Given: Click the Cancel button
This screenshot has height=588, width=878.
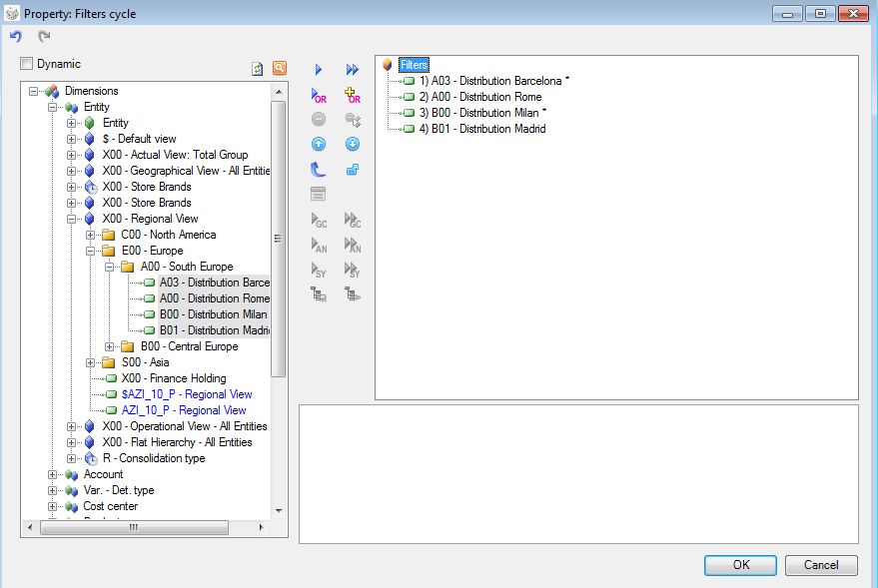Looking at the screenshot, I should point(821,565).
